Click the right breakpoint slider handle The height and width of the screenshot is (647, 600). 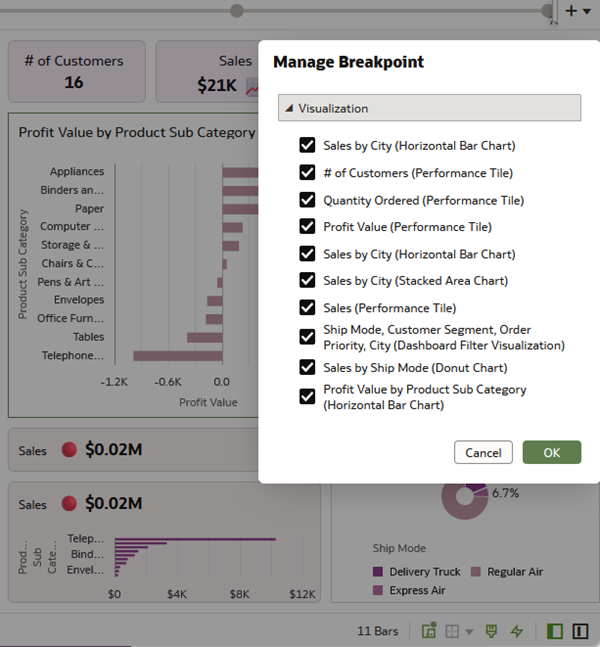coord(549,10)
